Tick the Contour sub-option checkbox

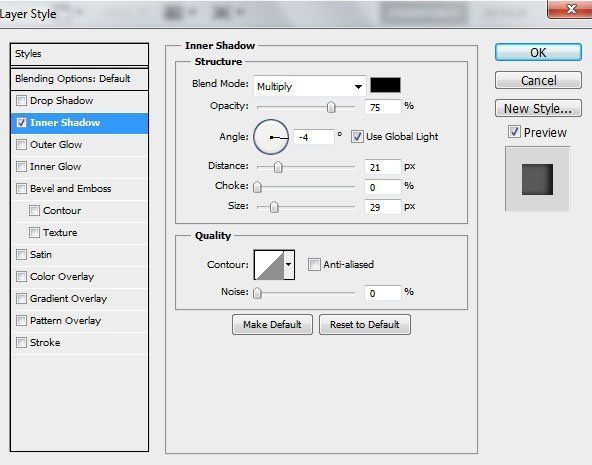tap(34, 211)
